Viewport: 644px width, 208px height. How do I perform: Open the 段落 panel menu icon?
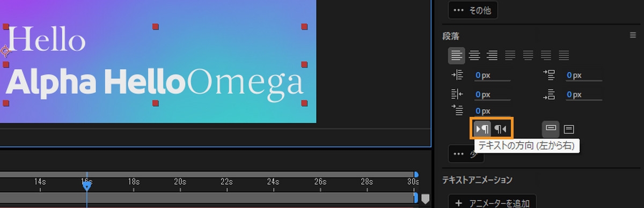coord(633,35)
